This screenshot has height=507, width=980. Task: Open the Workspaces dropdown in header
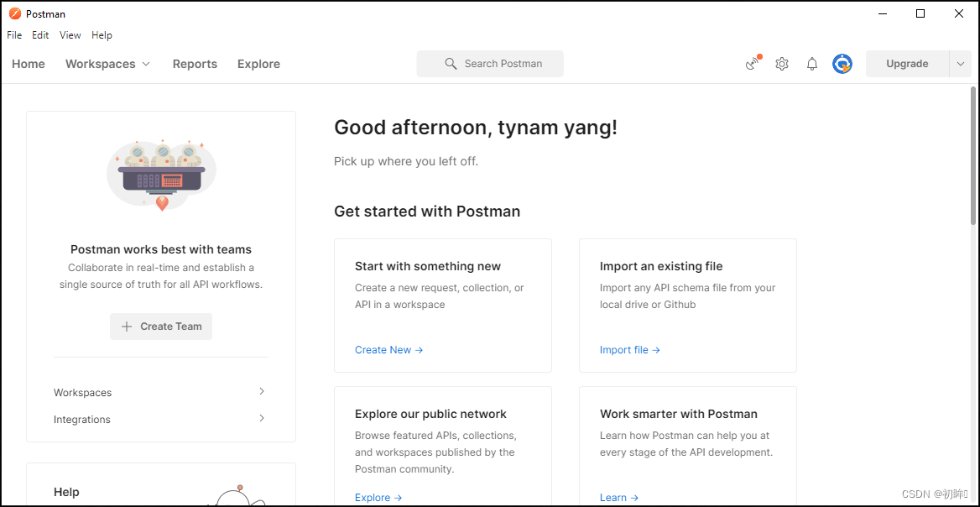tap(108, 64)
